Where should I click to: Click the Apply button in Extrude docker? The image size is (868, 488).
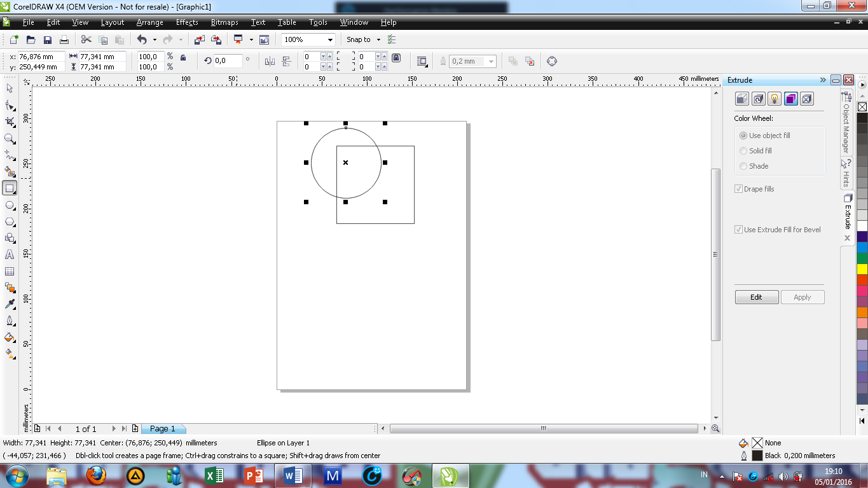803,297
